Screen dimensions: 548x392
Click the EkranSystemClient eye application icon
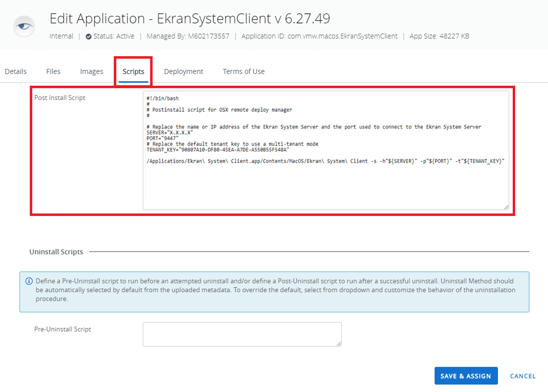[x=24, y=26]
